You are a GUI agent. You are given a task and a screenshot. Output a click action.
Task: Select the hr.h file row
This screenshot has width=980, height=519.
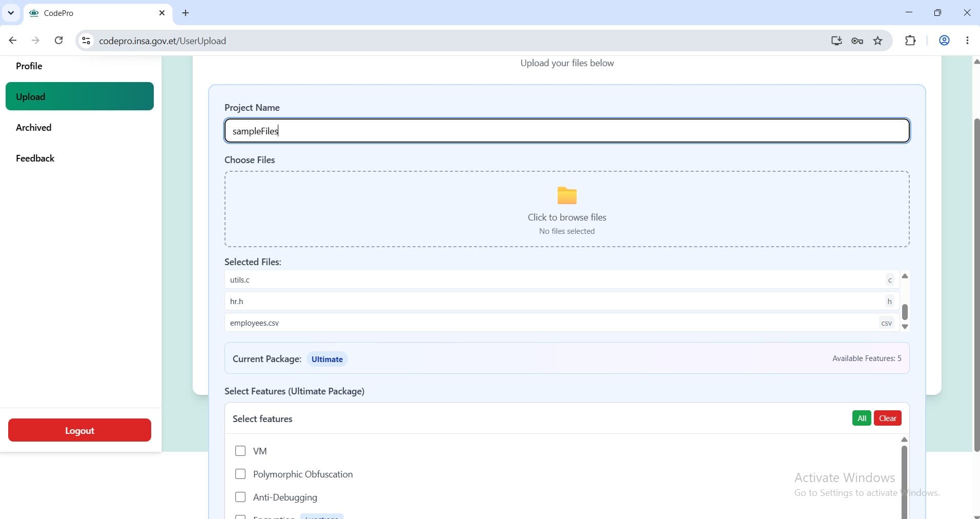pos(562,301)
